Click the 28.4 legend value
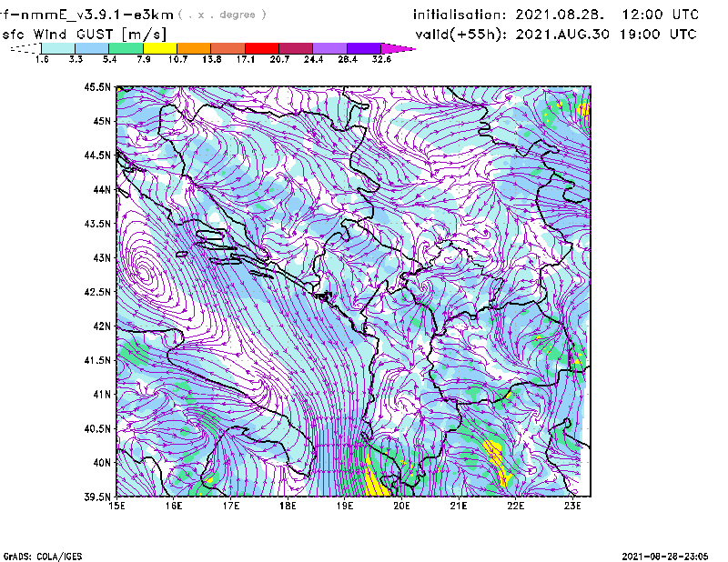 coord(348,59)
